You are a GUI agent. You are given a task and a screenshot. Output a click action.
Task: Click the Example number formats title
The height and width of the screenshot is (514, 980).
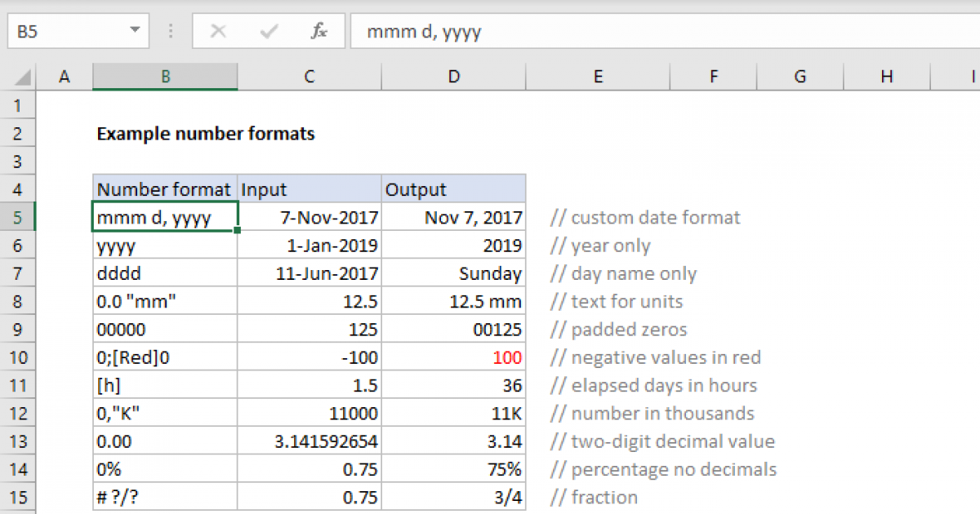[205, 133]
